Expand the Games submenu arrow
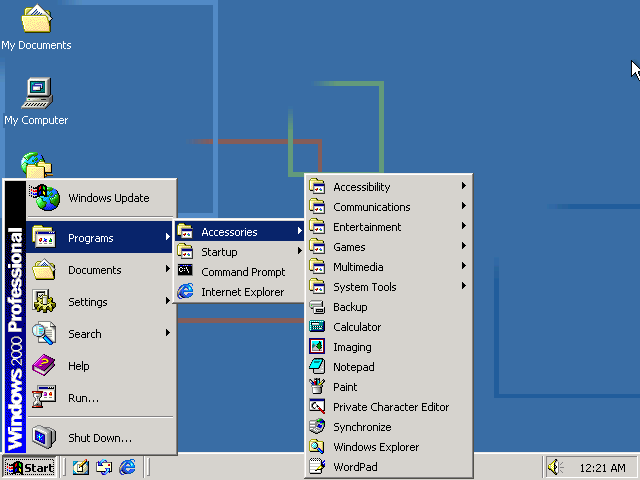The image size is (640, 480). click(464, 246)
